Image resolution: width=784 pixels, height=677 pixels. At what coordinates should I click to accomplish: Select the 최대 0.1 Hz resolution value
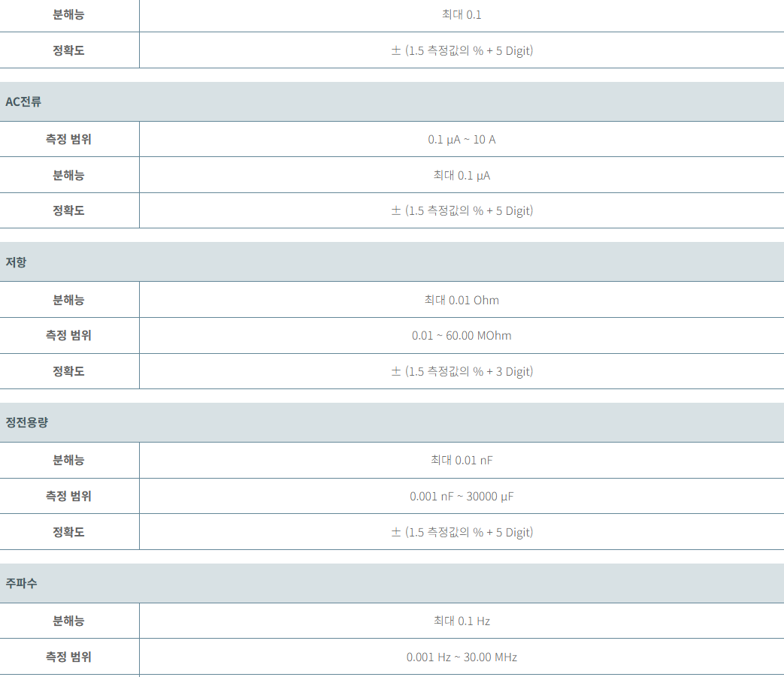tap(462, 621)
